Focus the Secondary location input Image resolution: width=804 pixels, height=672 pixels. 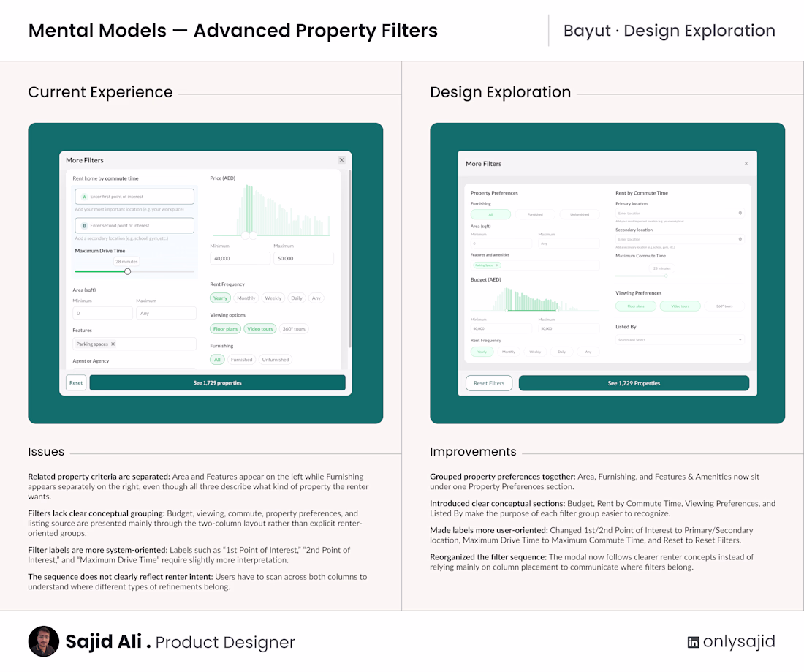tap(680, 239)
